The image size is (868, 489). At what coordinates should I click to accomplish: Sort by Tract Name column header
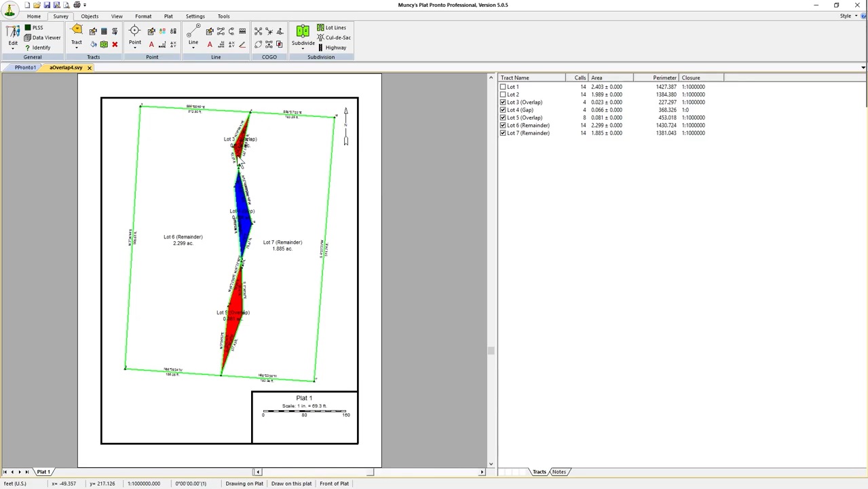[x=532, y=78]
